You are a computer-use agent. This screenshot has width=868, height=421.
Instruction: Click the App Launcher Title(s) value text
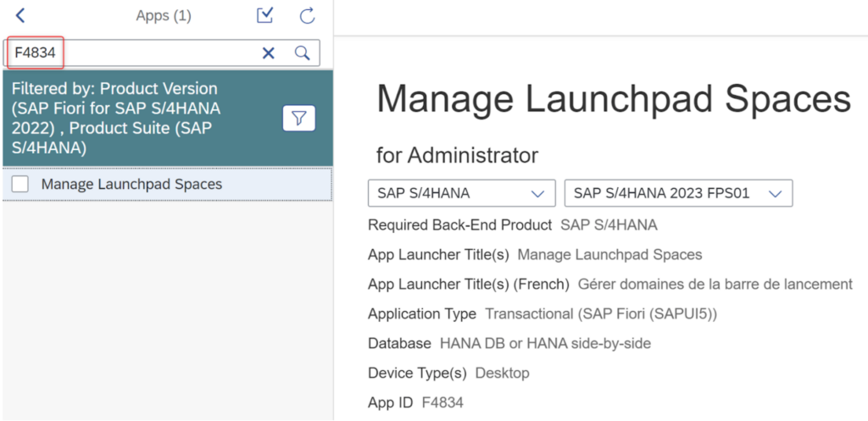tap(609, 254)
